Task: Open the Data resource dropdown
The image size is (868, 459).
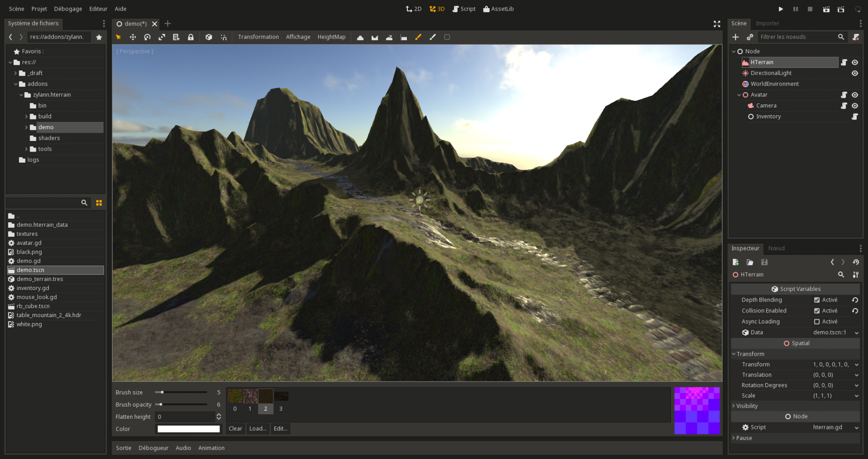Action: click(857, 333)
